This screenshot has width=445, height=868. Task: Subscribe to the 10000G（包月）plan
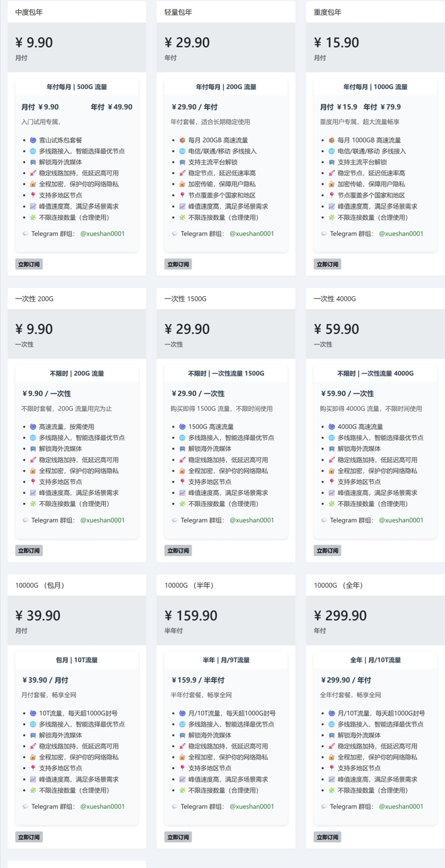pyautogui.click(x=29, y=837)
